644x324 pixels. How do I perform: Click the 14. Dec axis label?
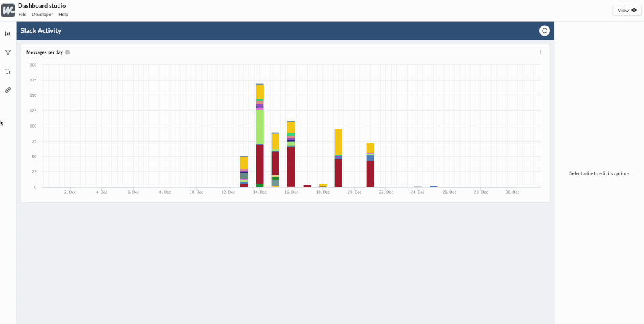(x=260, y=192)
